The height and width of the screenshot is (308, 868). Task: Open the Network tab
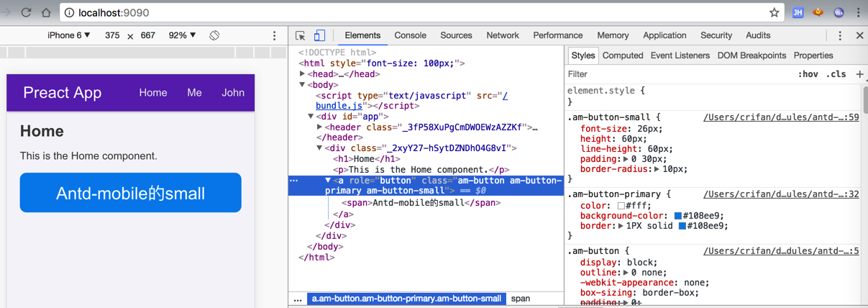point(503,35)
